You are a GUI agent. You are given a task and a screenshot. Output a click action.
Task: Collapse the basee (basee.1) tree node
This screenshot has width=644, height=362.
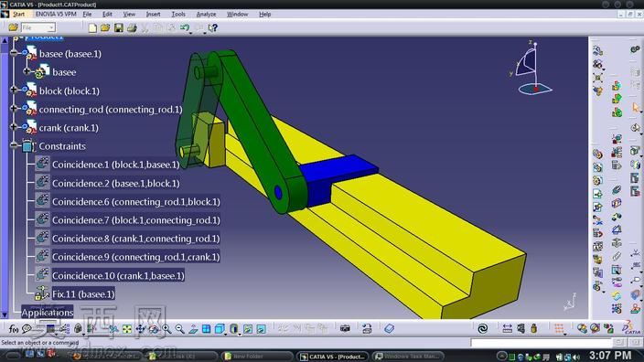(x=14, y=53)
